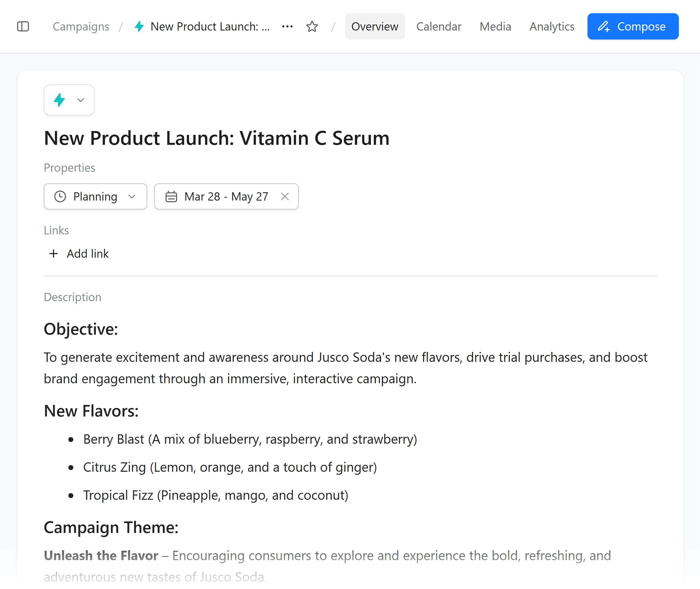
Task: Navigate back via the Campaigns breadcrumb
Action: click(81, 26)
